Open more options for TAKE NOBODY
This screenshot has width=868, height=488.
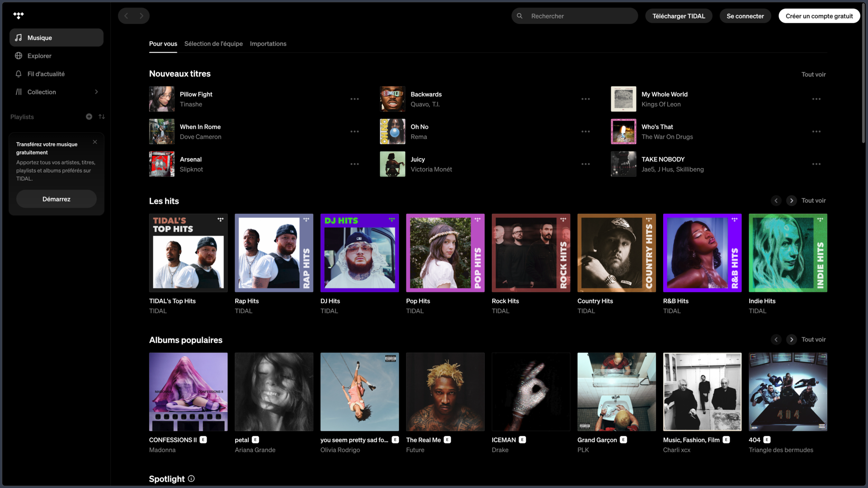[x=816, y=164]
